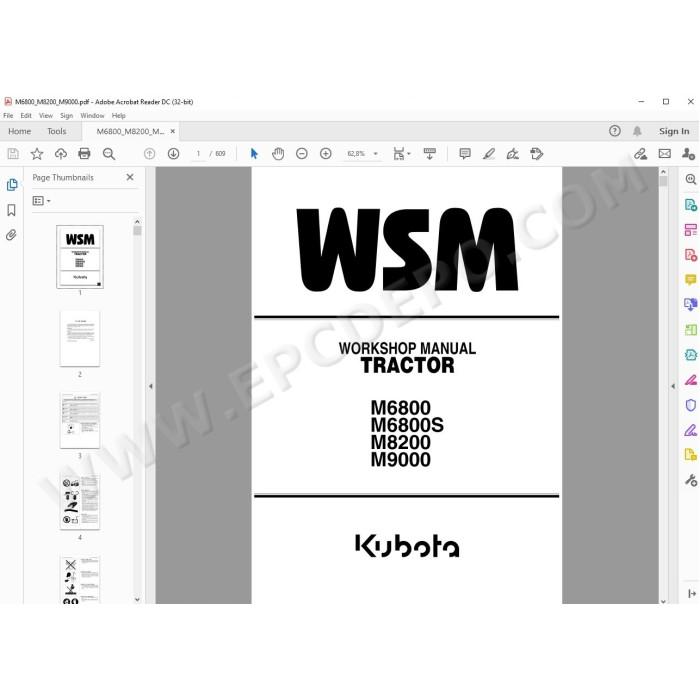Close the Page Thumbnails panel
The width and height of the screenshot is (700, 700).
130,177
